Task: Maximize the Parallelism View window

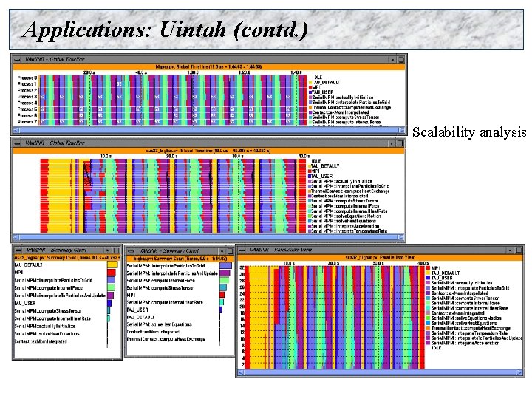Action: click(519, 250)
